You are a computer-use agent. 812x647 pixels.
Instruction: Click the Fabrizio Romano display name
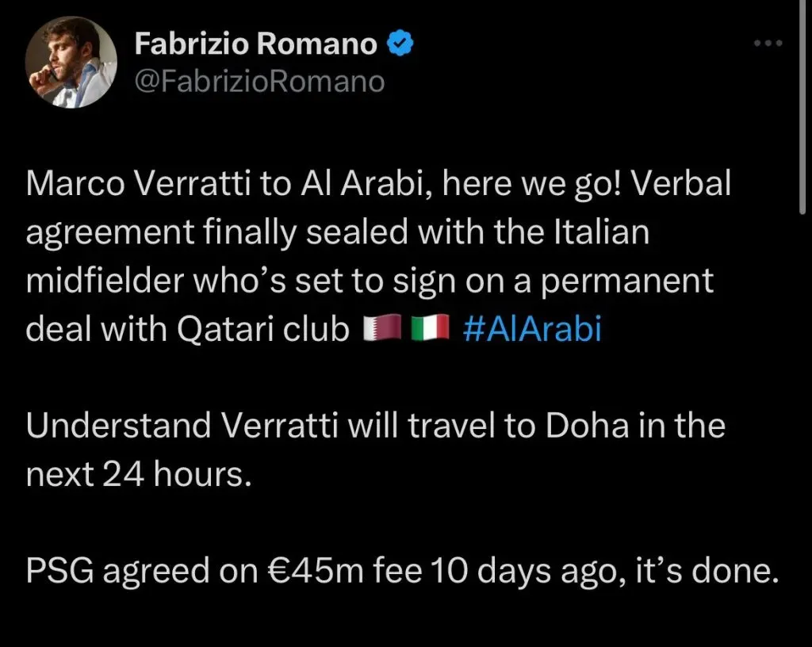click(255, 45)
